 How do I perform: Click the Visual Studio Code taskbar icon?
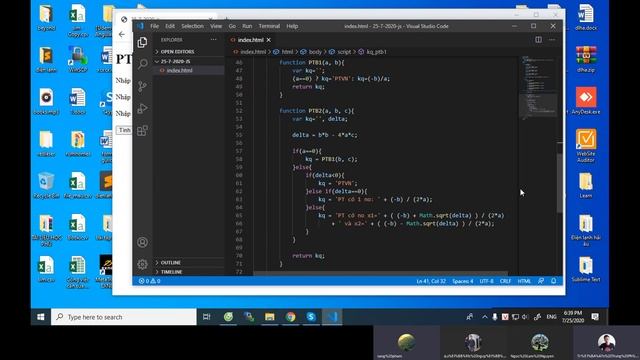(332, 317)
